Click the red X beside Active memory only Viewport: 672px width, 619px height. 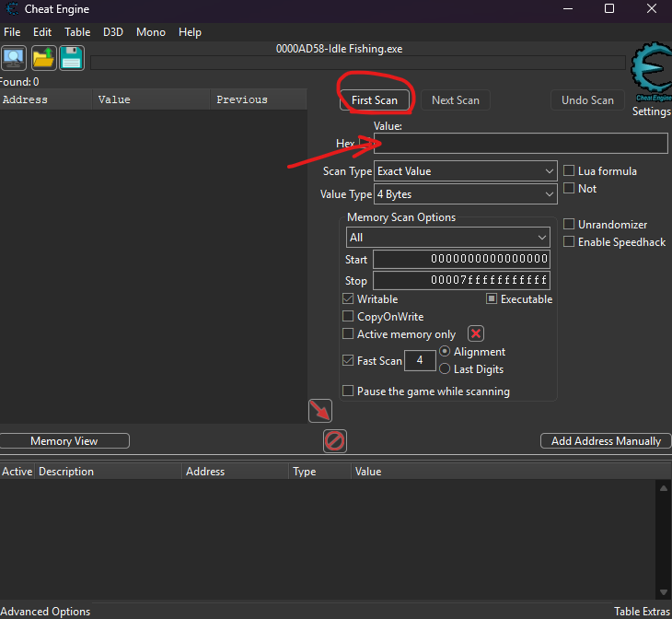click(x=476, y=334)
